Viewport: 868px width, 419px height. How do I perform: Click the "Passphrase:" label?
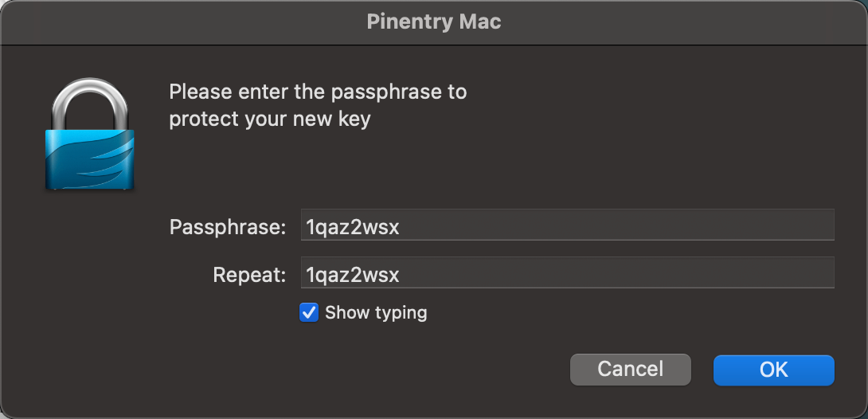[228, 227]
